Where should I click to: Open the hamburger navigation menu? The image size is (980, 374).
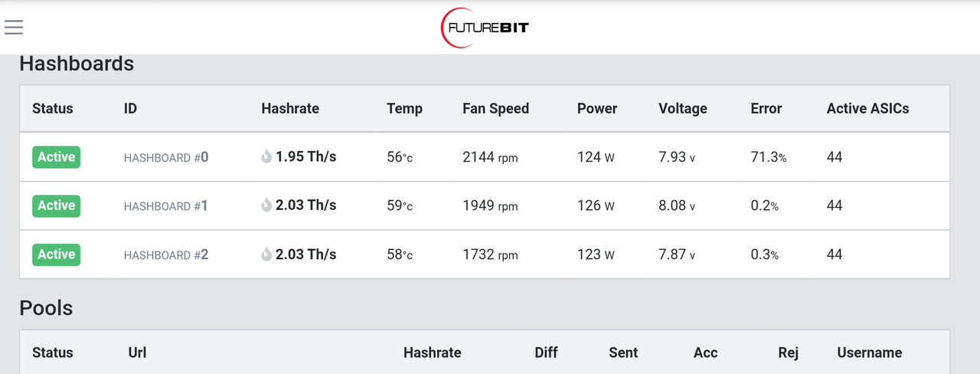[x=14, y=27]
